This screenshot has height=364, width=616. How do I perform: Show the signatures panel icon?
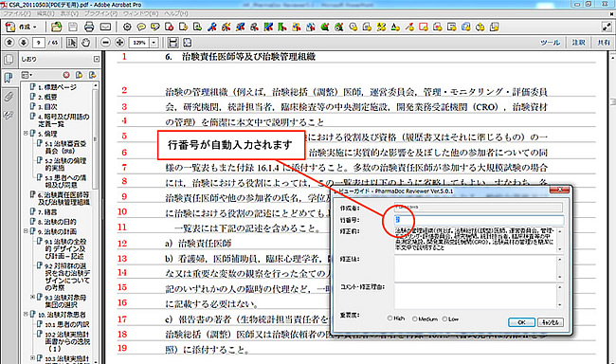[x=9, y=115]
